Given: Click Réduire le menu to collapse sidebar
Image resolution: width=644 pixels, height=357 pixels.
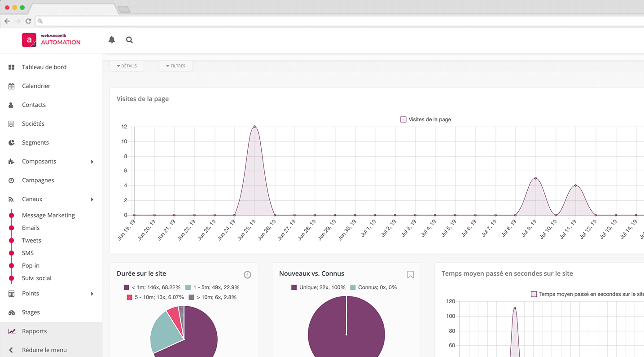Looking at the screenshot, I should [x=44, y=350].
